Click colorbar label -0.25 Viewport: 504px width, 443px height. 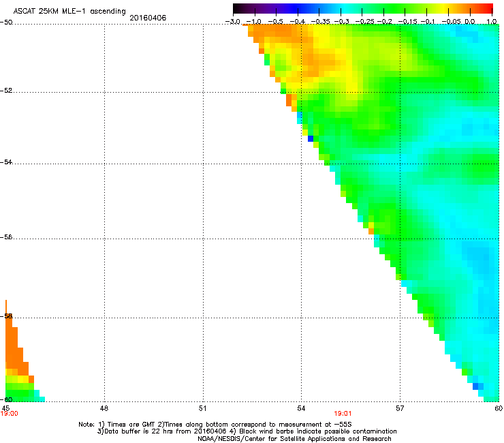pos(365,22)
